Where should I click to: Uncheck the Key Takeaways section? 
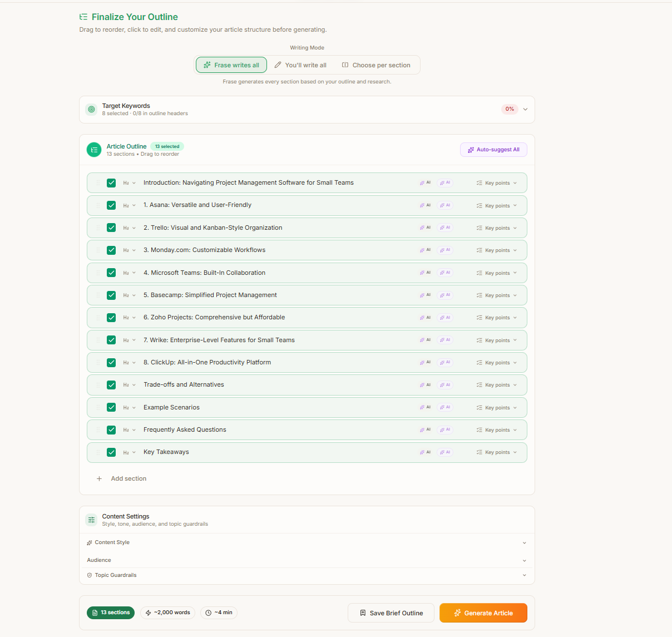(x=111, y=452)
